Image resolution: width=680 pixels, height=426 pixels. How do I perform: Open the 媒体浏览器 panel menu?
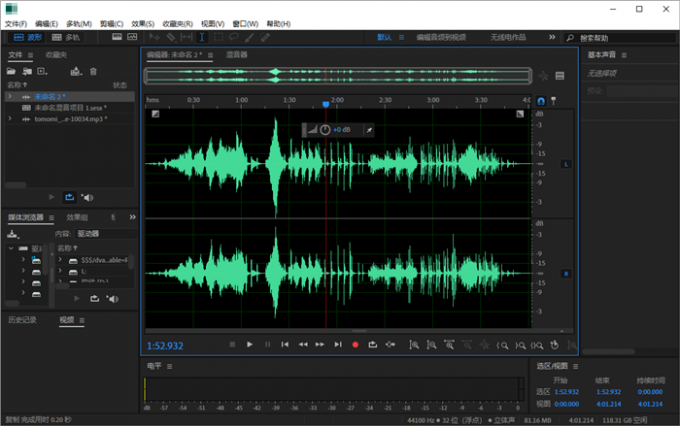(51, 217)
